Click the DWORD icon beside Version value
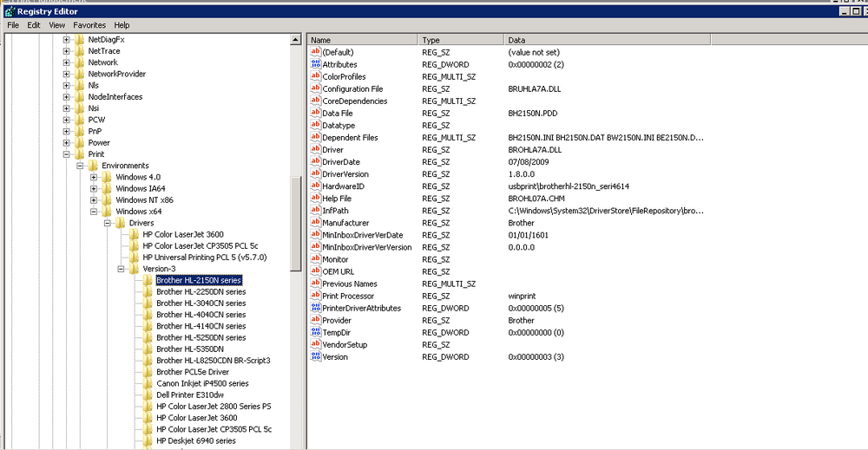 point(316,356)
